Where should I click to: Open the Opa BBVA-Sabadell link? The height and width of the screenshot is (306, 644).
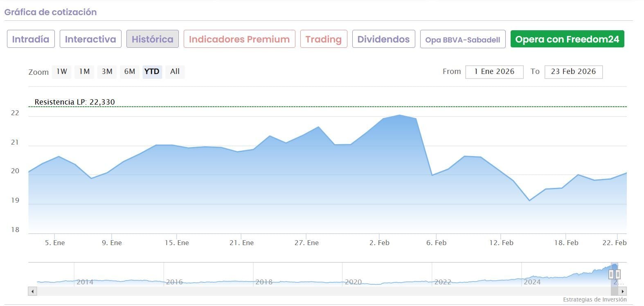[463, 40]
